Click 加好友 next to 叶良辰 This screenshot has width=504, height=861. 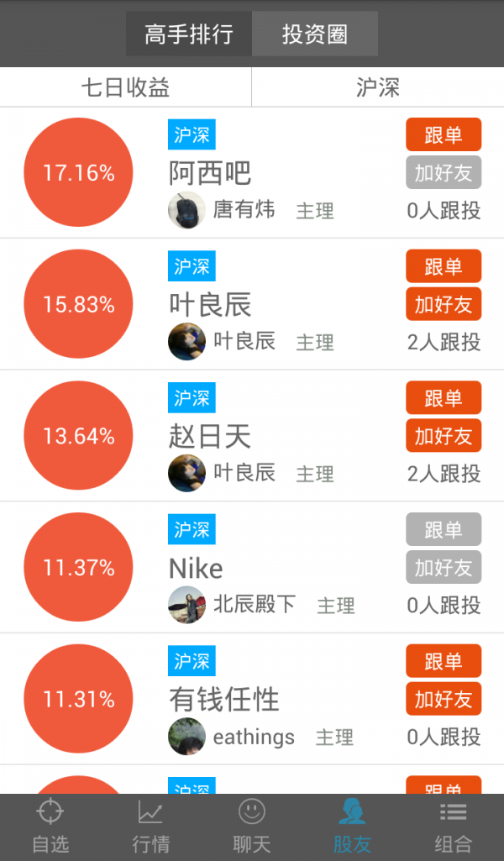pos(443,304)
